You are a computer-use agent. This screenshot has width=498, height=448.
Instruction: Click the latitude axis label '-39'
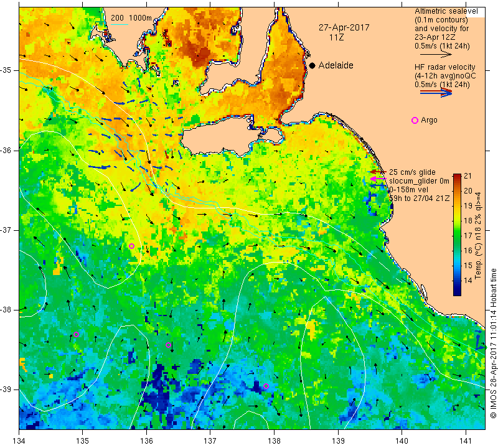pyautogui.click(x=6, y=390)
